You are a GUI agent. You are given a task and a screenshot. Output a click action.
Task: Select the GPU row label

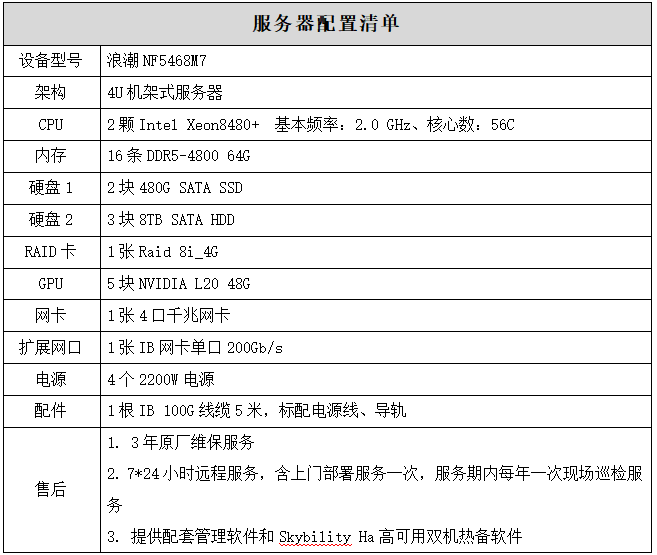(51, 284)
